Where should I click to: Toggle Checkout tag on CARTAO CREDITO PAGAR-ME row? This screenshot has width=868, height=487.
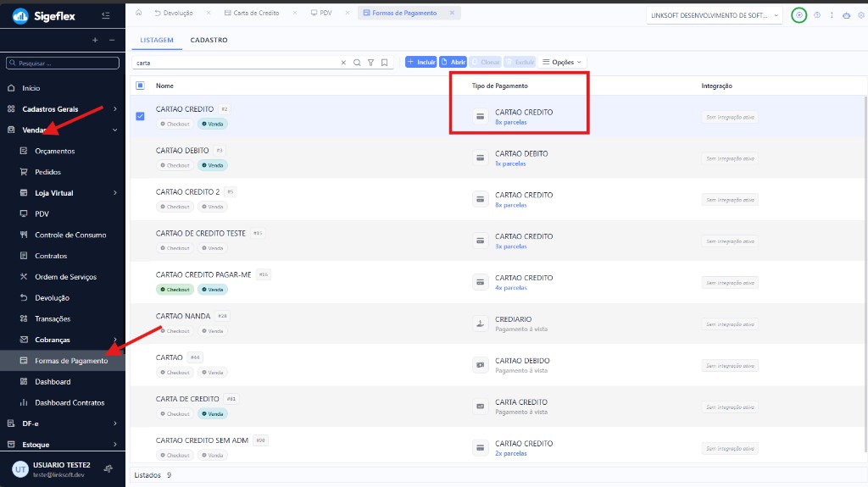175,290
